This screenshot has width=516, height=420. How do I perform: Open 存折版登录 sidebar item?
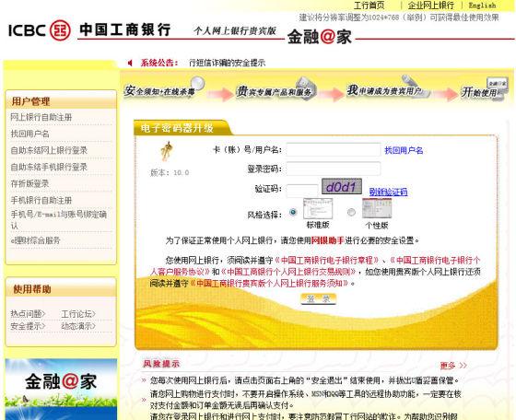coord(29,183)
